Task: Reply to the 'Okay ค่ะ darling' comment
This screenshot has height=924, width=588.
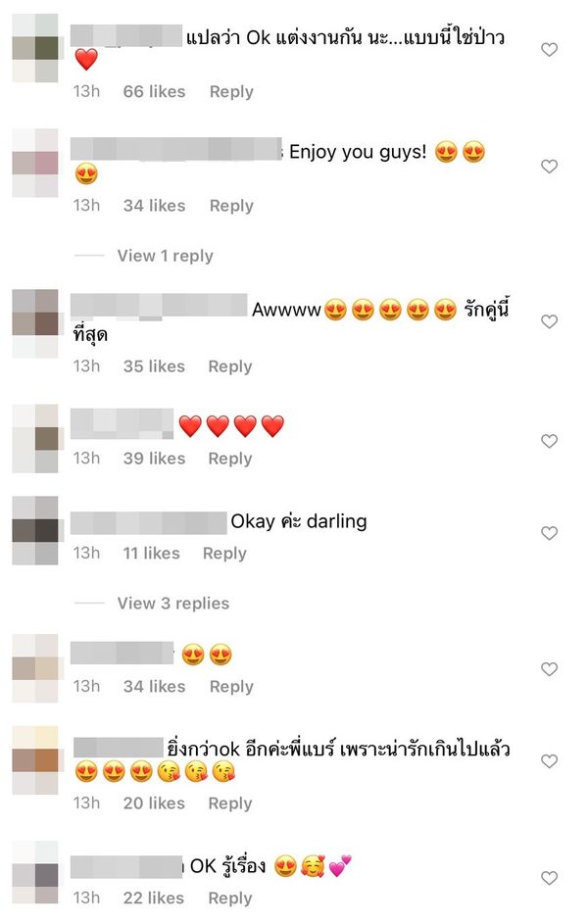Action: click(x=224, y=554)
